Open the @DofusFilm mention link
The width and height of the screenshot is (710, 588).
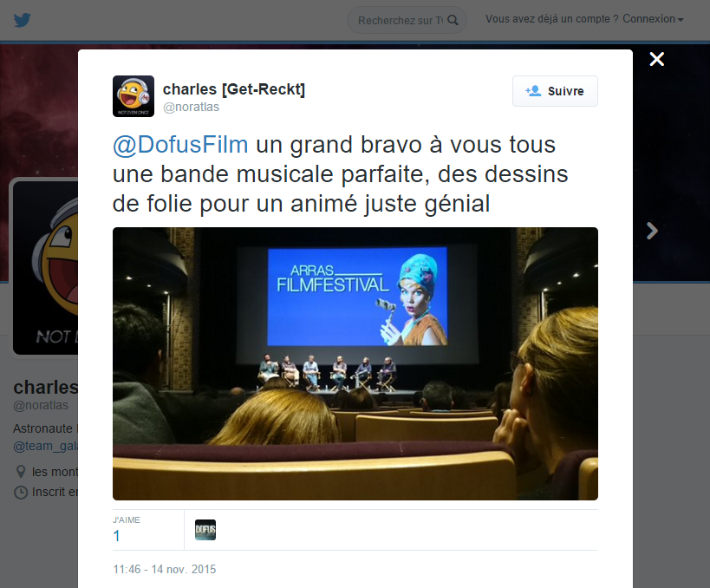180,145
